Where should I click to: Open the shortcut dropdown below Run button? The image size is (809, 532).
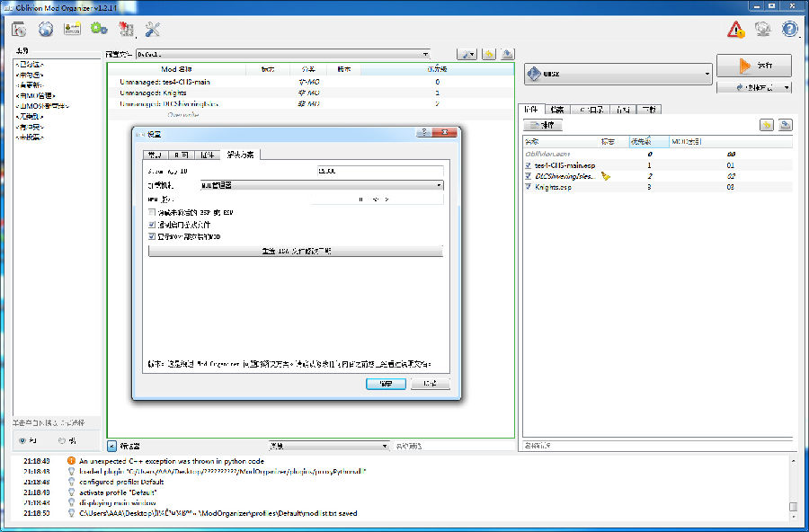click(754, 87)
